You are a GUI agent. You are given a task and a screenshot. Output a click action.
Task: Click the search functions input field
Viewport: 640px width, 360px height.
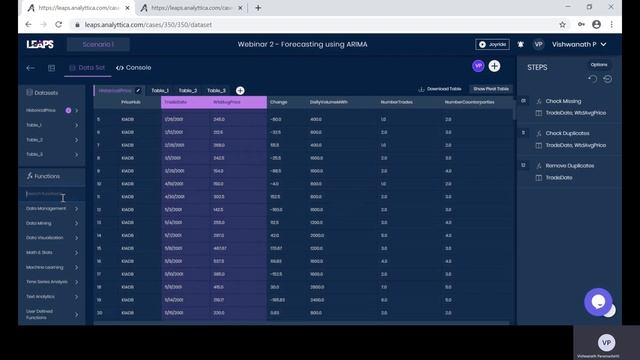click(x=52, y=194)
